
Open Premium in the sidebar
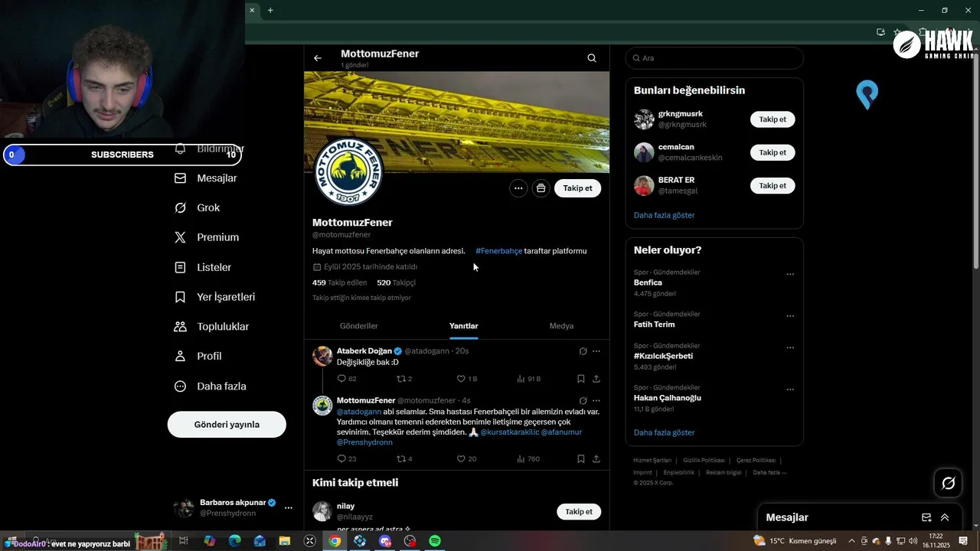[207, 238]
